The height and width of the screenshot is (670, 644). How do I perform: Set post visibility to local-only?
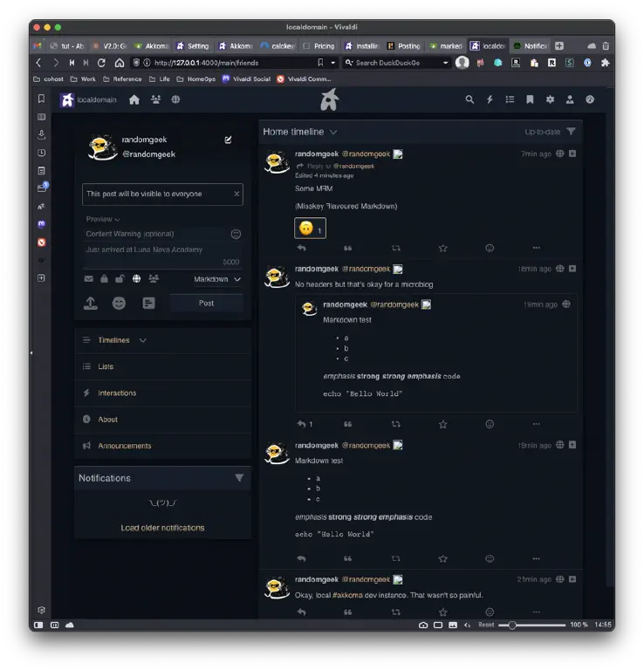click(154, 279)
